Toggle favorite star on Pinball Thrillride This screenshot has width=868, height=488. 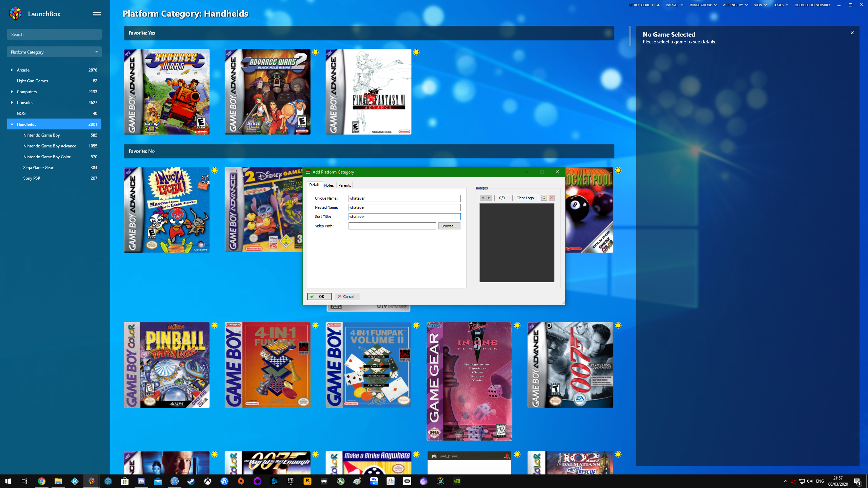click(215, 326)
